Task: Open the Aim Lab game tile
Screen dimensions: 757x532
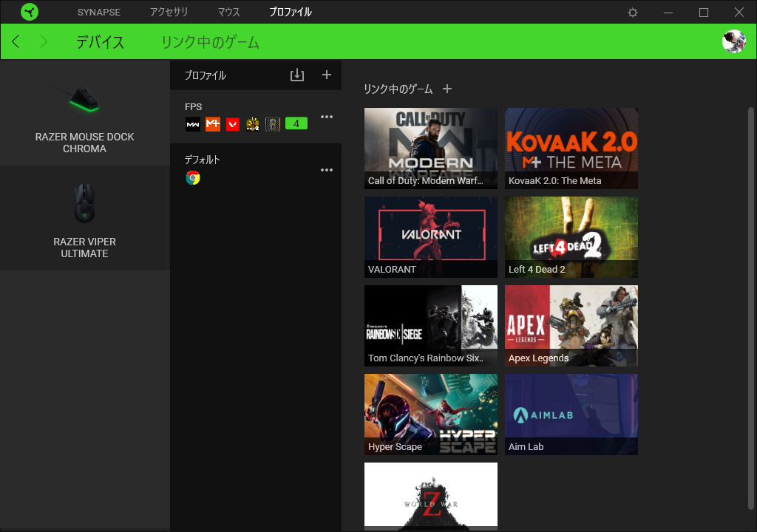Action: pos(571,415)
